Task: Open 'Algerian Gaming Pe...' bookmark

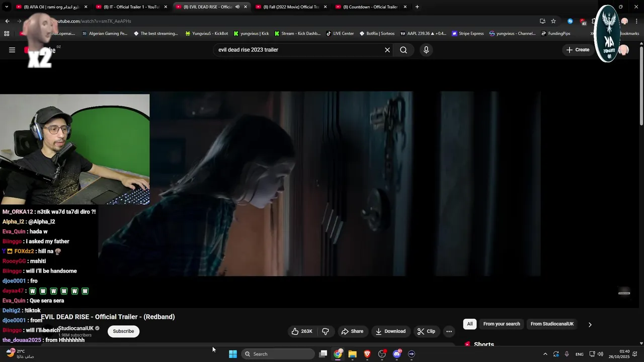Action: [x=105, y=34]
